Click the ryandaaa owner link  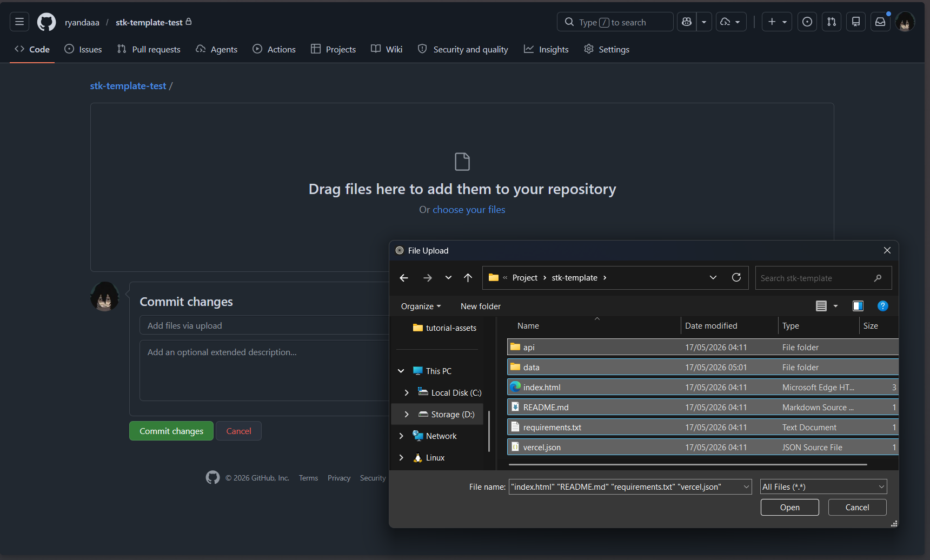[x=82, y=22]
